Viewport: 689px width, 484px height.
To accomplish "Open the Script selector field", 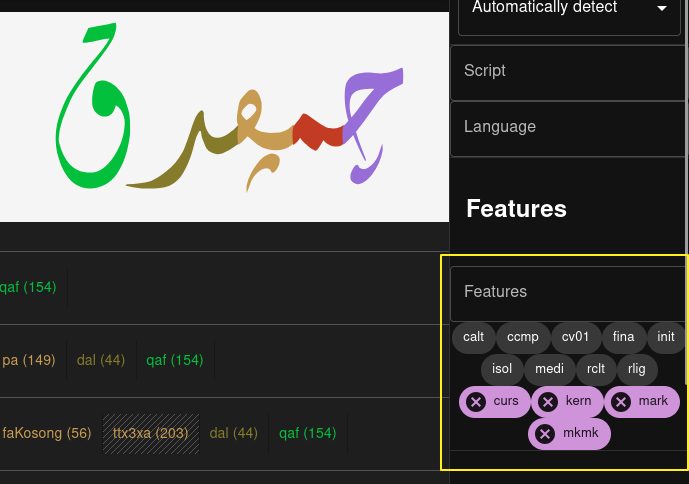I will click(x=569, y=71).
